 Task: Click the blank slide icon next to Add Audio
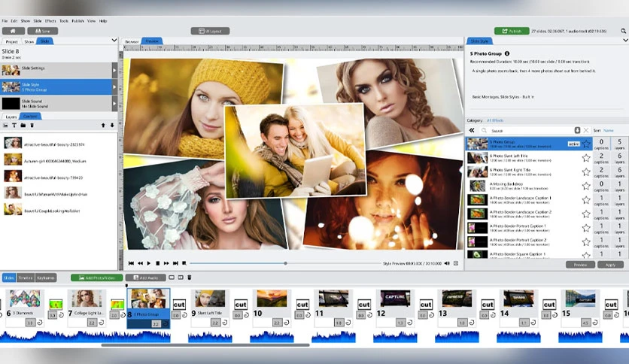[172, 278]
